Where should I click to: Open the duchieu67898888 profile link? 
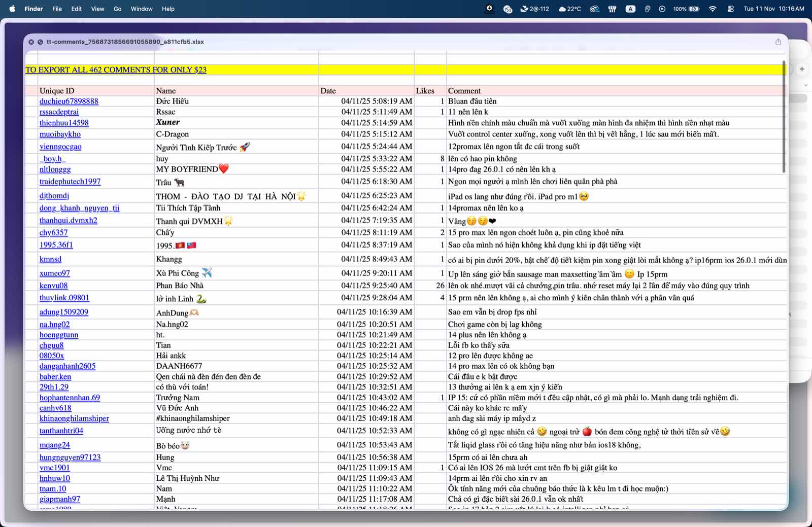[69, 101]
